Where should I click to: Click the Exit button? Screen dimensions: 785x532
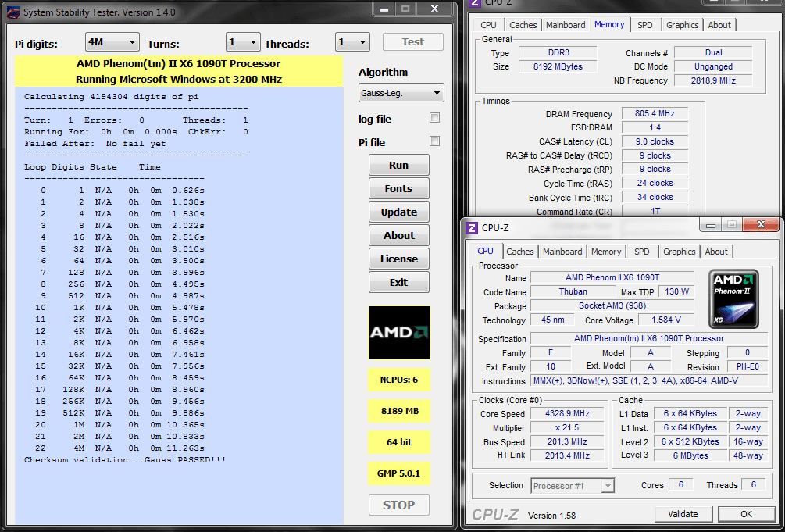point(399,282)
